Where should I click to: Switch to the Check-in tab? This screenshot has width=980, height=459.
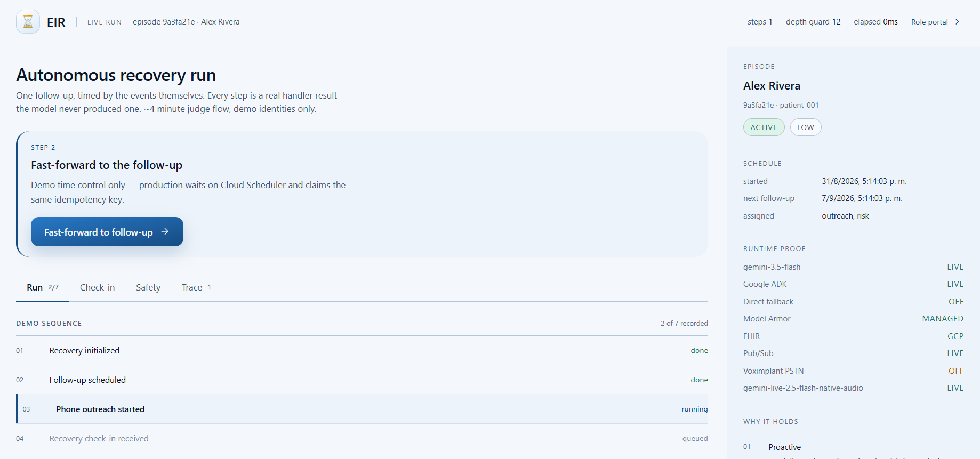pyautogui.click(x=97, y=287)
